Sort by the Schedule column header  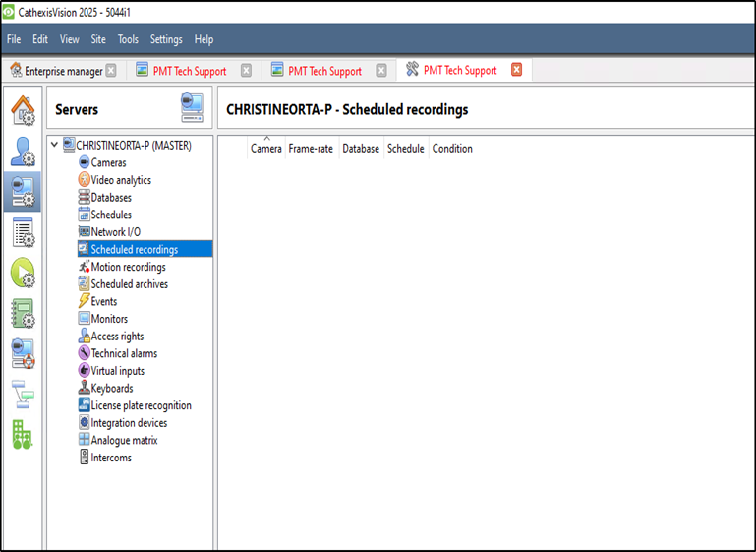tap(405, 149)
